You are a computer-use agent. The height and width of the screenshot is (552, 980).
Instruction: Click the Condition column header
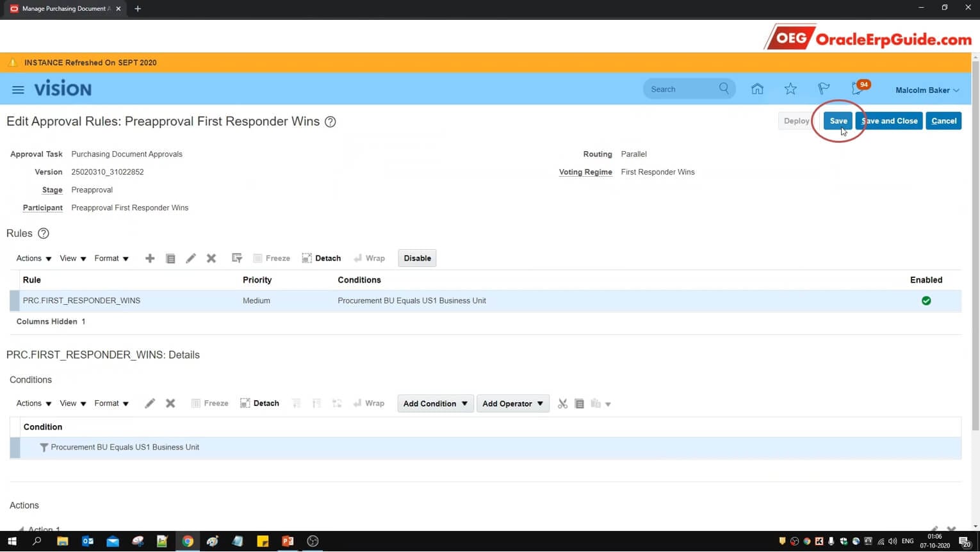(43, 427)
